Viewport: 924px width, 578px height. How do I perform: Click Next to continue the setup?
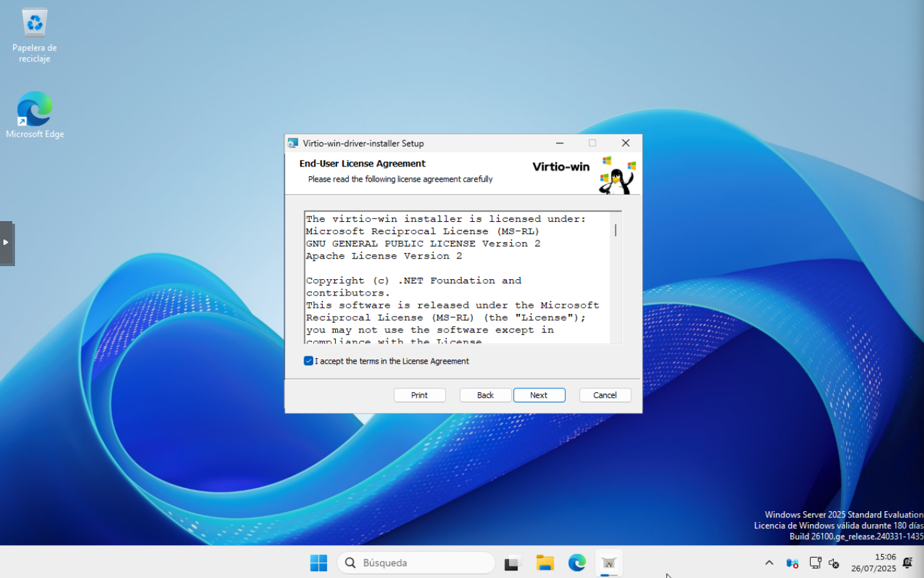pos(538,395)
